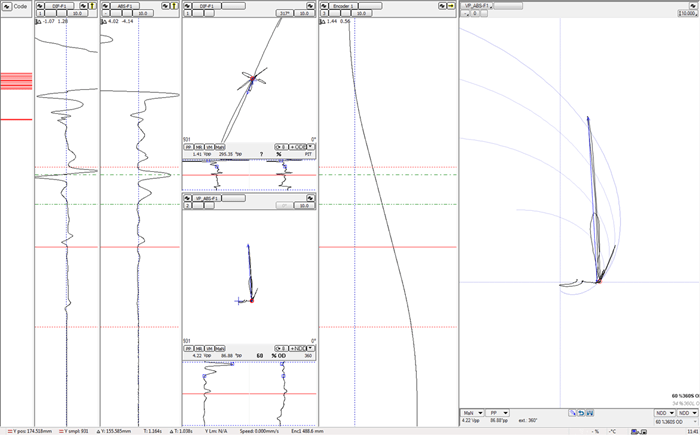Toggle VM measurement mode in upper Lissajous
This screenshot has height=435, width=700.
coord(209,146)
